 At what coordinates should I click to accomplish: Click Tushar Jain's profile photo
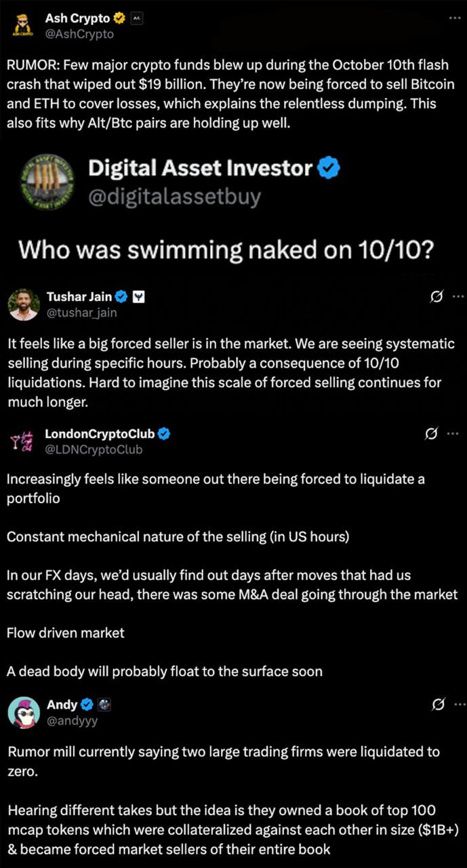coord(24,304)
